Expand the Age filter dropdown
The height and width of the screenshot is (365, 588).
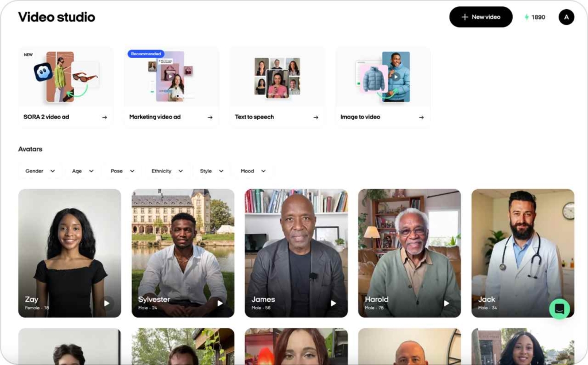pos(83,171)
